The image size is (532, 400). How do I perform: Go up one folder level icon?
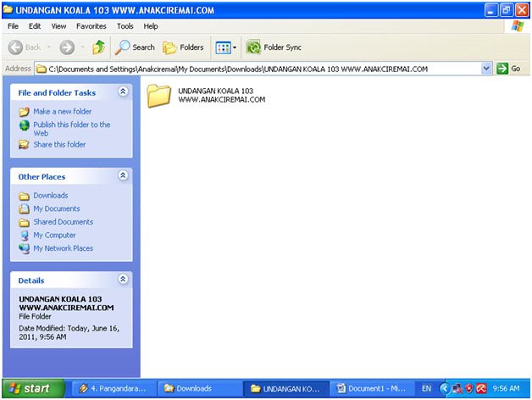point(99,47)
